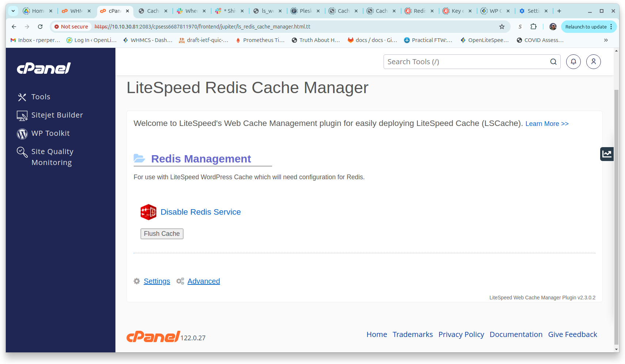Open the browser tab search chevron

pos(13,11)
